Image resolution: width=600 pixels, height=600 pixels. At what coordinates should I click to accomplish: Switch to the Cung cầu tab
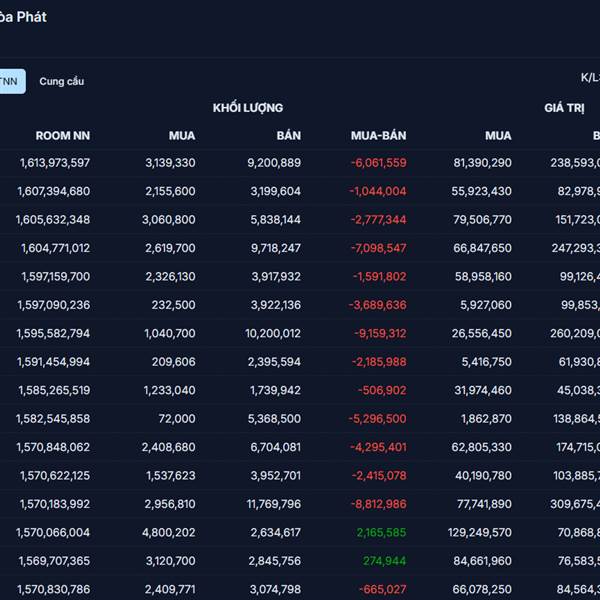click(x=62, y=82)
